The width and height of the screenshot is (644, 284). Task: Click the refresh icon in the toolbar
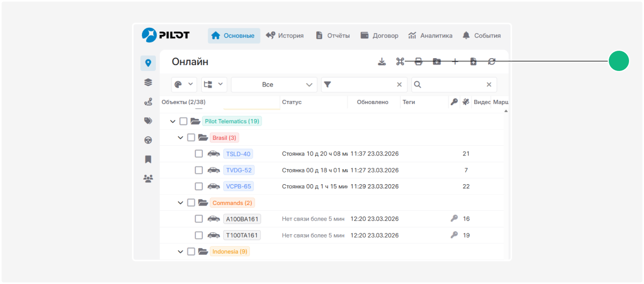point(492,62)
